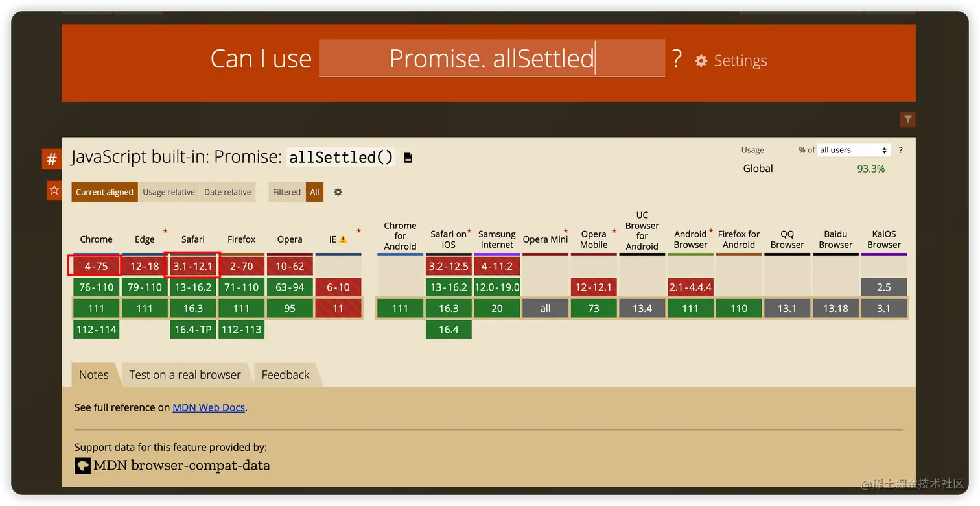The image size is (980, 506).
Task: Click Firefox 112-113 cell
Action: tap(241, 330)
